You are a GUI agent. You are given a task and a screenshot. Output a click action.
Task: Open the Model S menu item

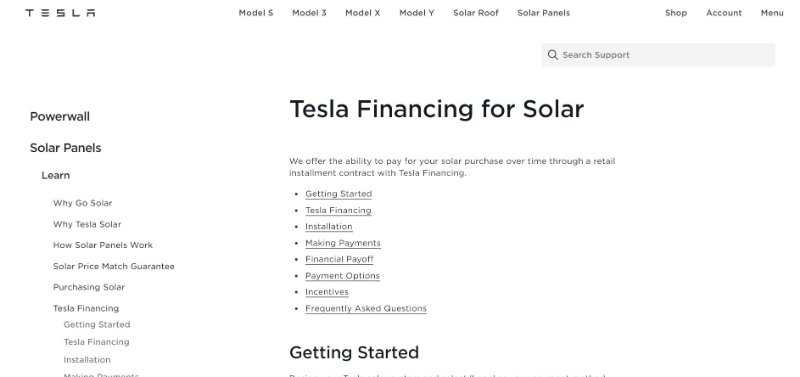256,13
